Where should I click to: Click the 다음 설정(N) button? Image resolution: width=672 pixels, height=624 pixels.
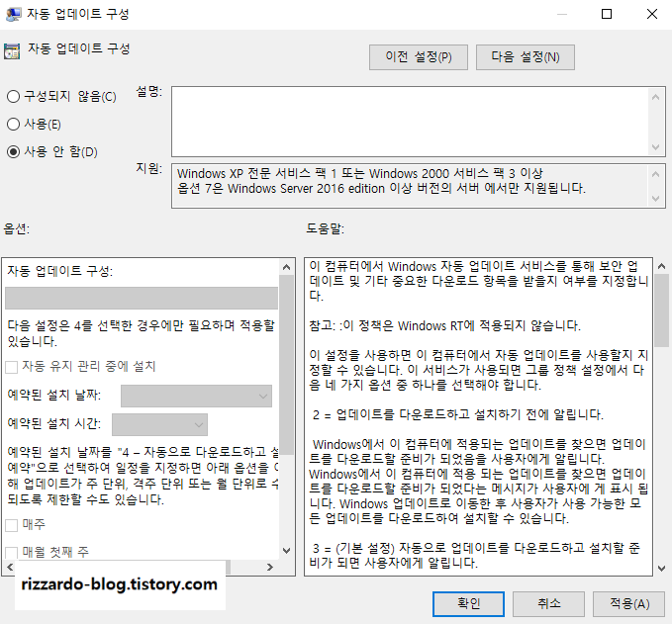tap(526, 57)
